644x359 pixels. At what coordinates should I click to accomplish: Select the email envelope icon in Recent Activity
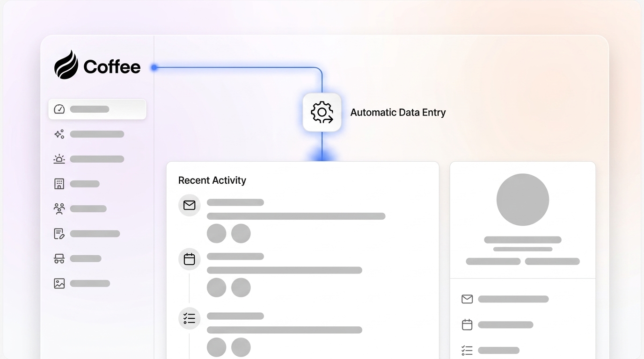tap(189, 205)
